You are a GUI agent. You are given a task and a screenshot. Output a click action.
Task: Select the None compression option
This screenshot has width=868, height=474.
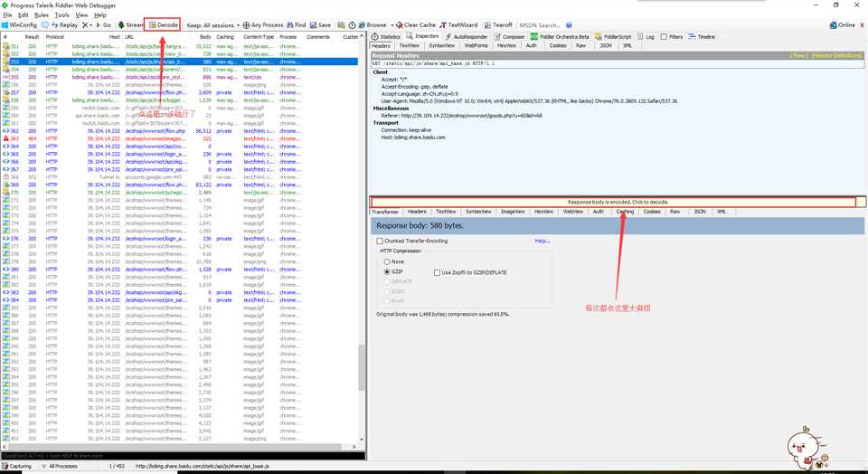coord(387,261)
